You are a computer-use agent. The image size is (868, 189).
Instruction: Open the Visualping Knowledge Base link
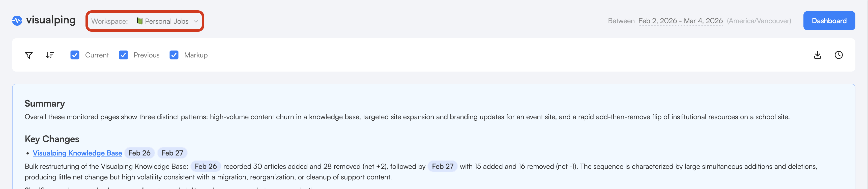click(77, 153)
